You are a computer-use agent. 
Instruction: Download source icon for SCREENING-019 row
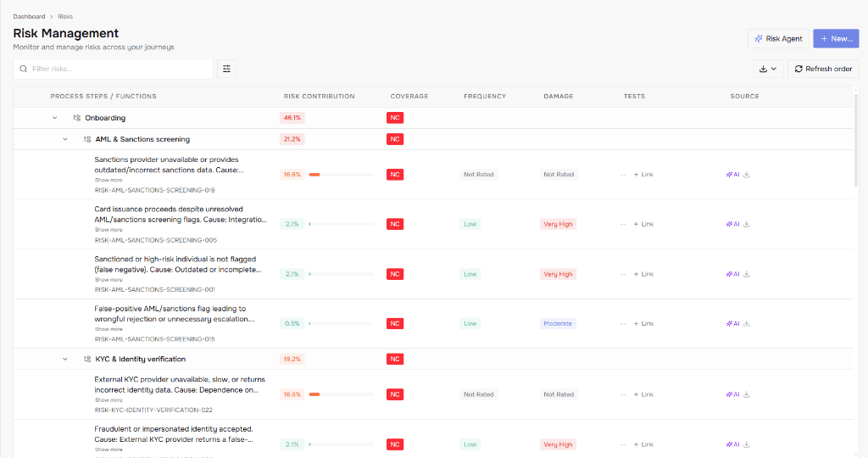[746, 175]
